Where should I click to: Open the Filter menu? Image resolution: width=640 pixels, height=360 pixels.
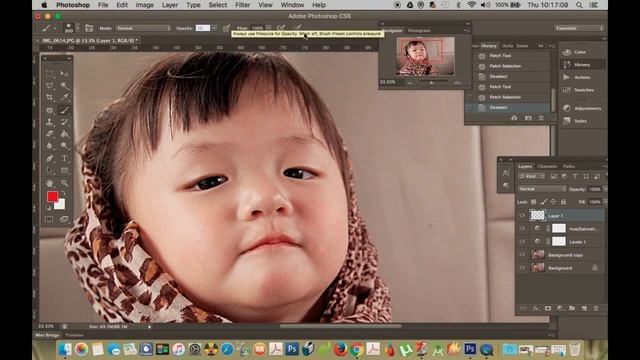tap(242, 5)
